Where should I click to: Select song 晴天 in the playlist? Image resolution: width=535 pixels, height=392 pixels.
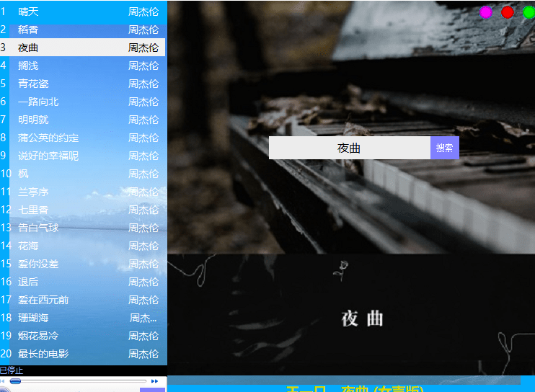tap(29, 12)
